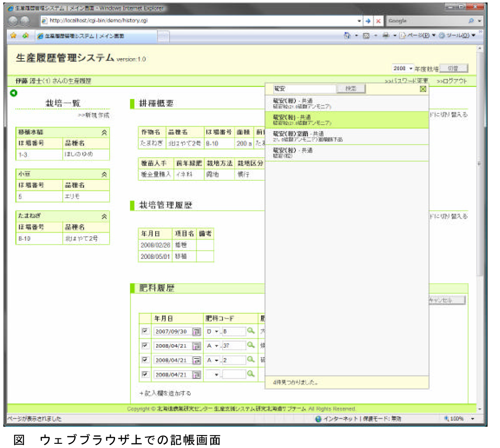
Task: Uncheck the checkbox for the 2007/09/30 fertilizer row
Action: pos(145,331)
